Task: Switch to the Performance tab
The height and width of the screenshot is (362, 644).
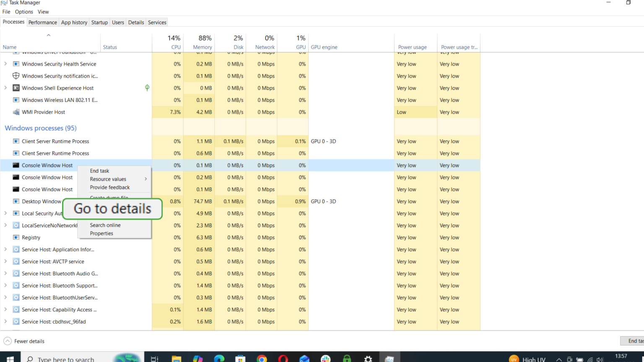Action: (43, 22)
